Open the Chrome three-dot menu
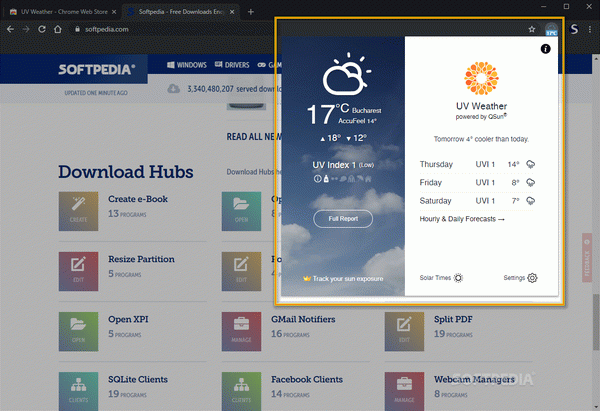Screen dimensions: 600x411 click(590, 29)
